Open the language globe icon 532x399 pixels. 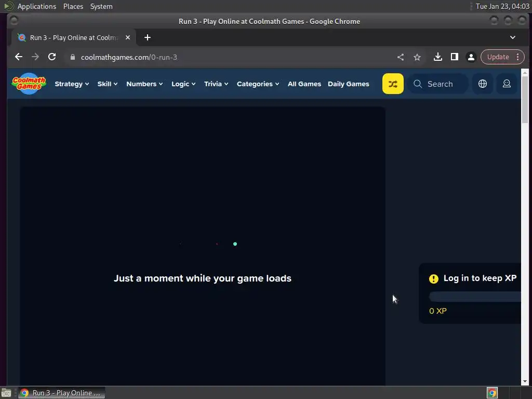pyautogui.click(x=482, y=84)
